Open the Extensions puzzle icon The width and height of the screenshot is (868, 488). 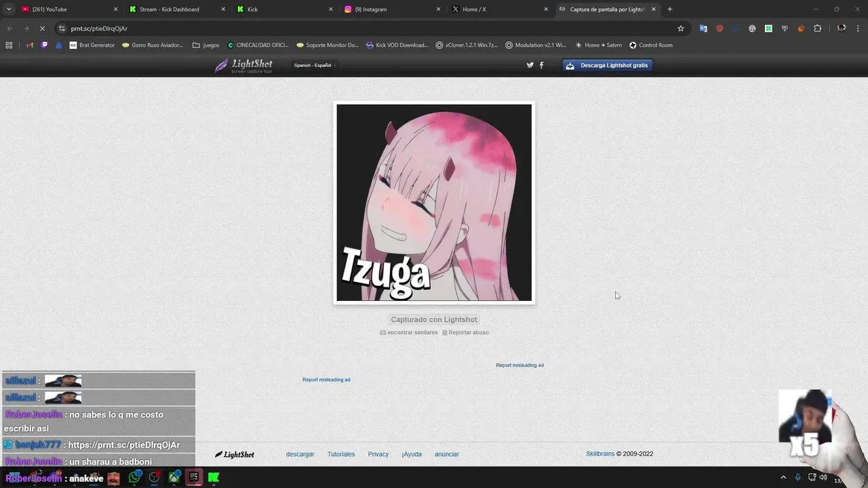pos(817,28)
